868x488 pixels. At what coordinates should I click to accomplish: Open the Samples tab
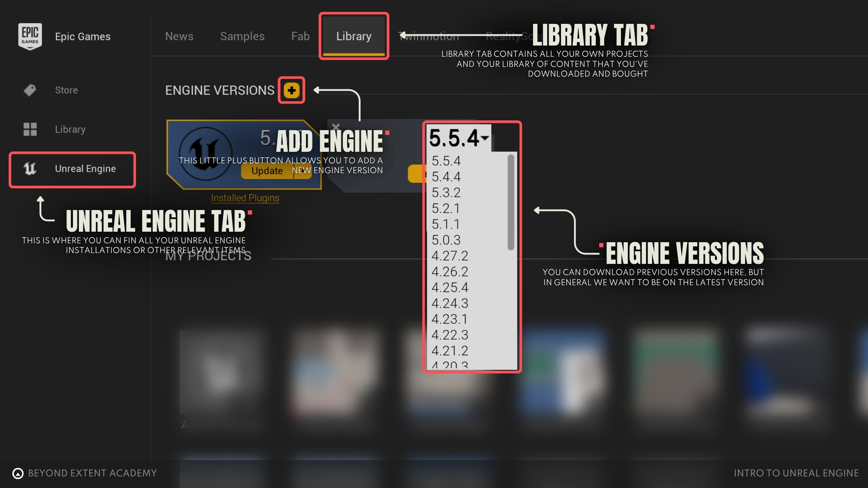[x=242, y=36]
